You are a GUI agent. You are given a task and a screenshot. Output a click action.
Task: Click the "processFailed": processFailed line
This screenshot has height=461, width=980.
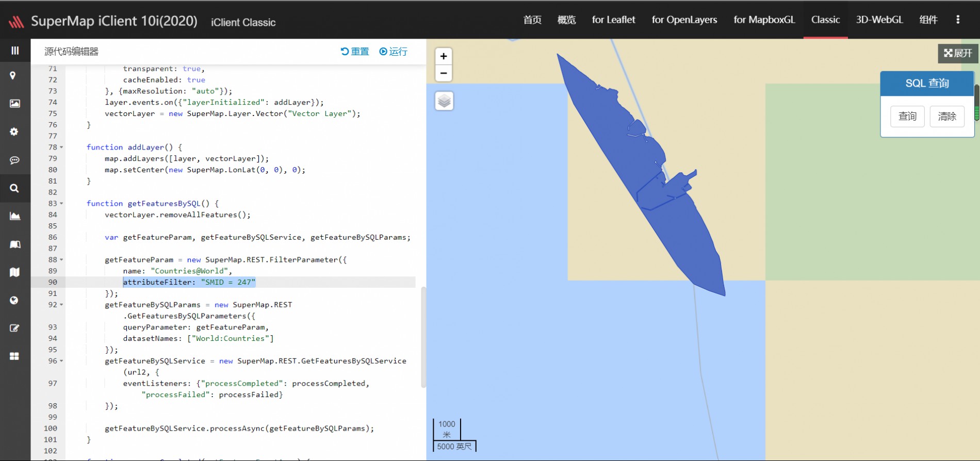tap(212, 394)
